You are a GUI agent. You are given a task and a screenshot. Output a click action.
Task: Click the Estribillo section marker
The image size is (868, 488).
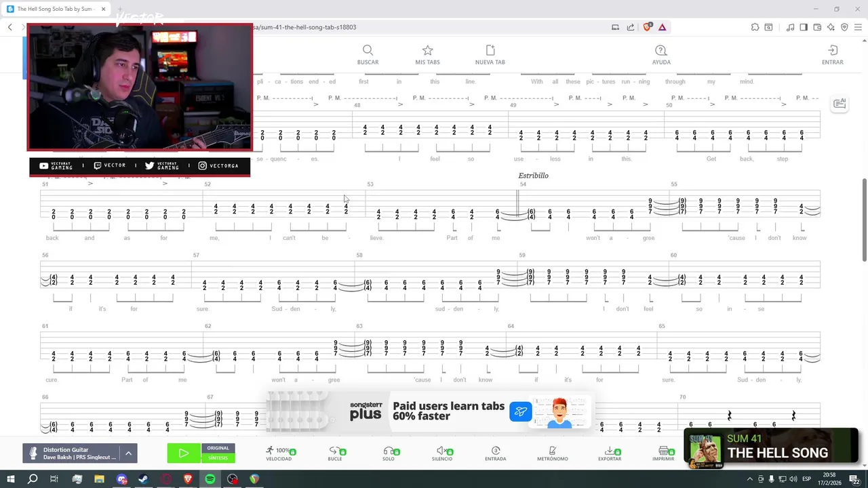click(x=533, y=176)
